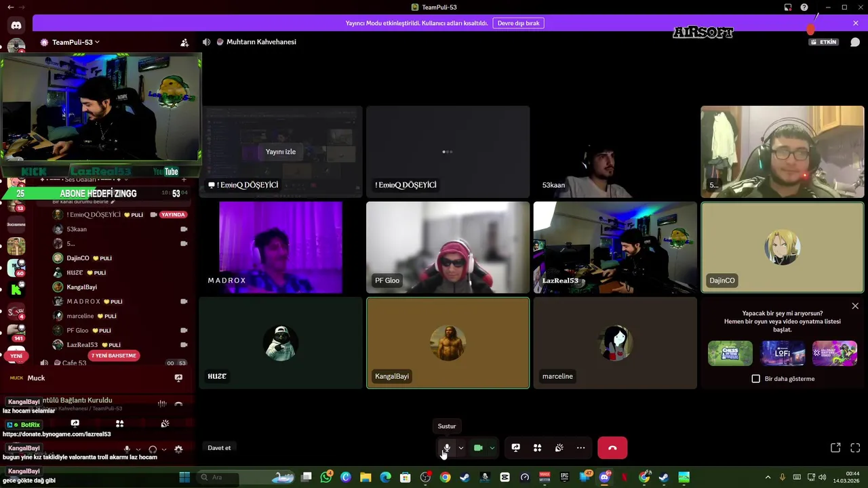Select KangalBayi in the voice member list
The image size is (868, 488).
point(119,287)
